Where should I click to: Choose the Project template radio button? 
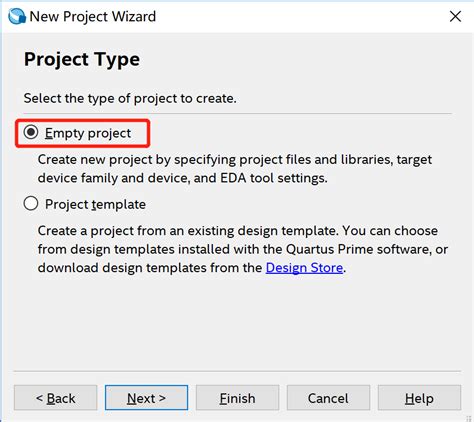point(31,203)
